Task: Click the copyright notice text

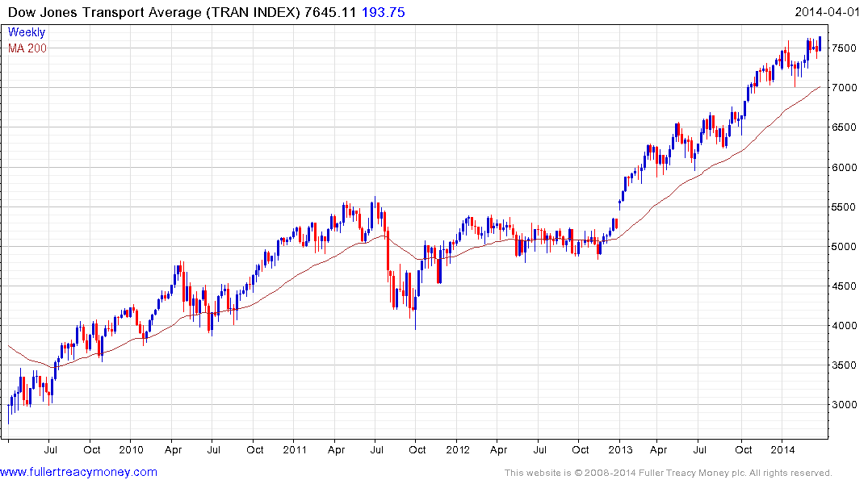Action: (x=669, y=473)
